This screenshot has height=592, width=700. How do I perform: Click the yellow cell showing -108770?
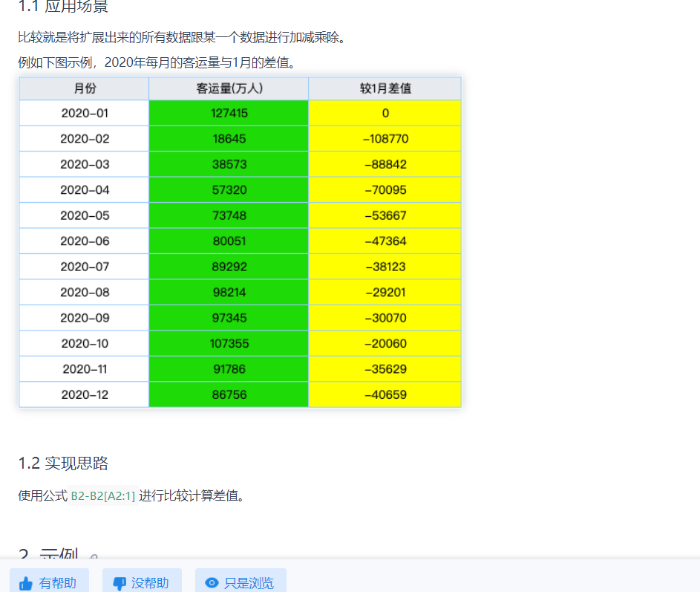point(385,138)
